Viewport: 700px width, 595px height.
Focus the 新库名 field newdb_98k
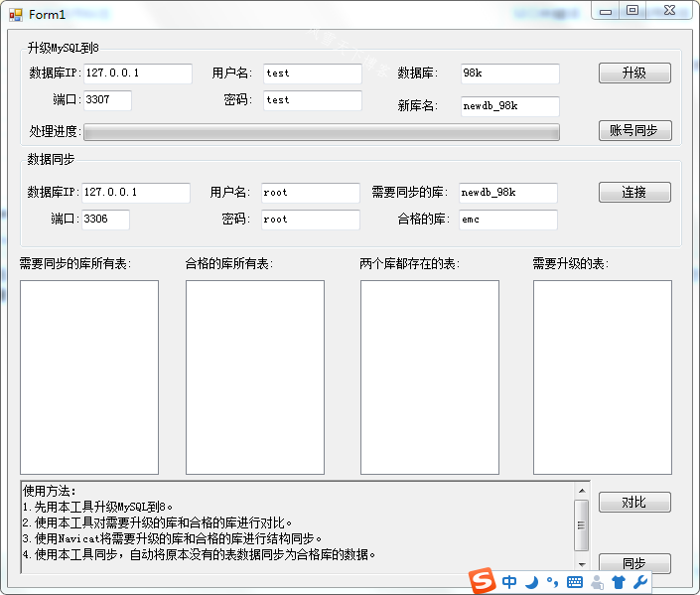[x=509, y=106]
